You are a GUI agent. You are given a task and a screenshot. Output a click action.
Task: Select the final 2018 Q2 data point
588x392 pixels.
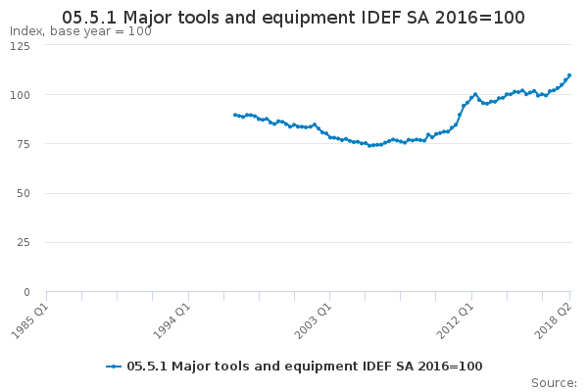pos(569,75)
